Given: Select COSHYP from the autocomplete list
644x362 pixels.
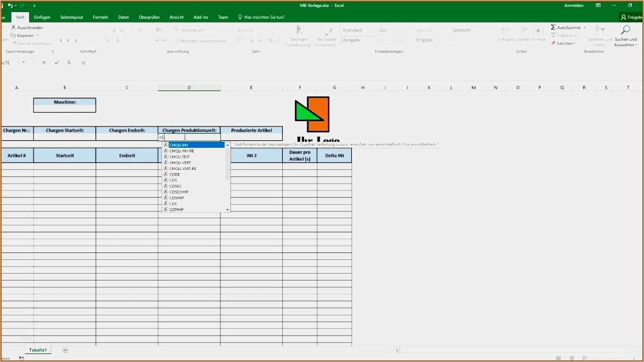Looking at the screenshot, I should pos(176,198).
